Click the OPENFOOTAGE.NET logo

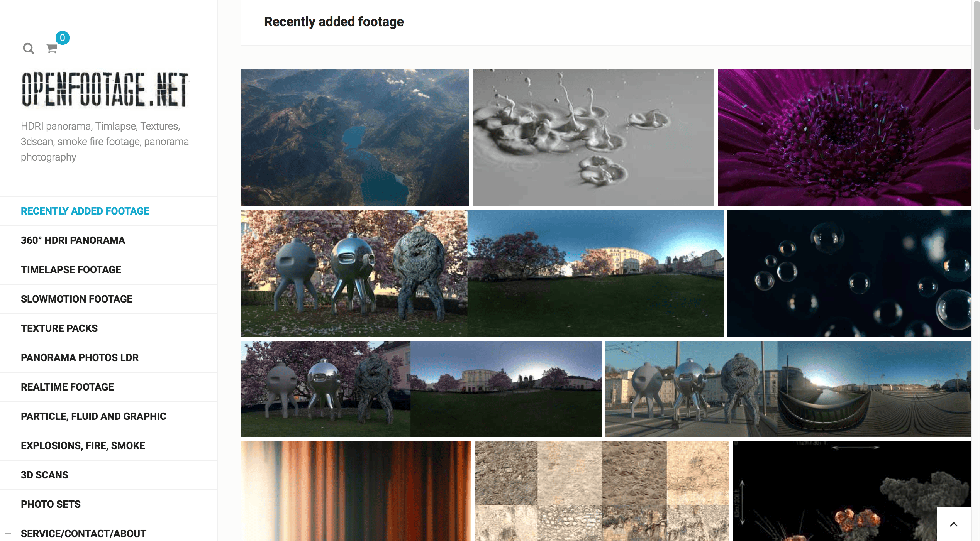105,89
